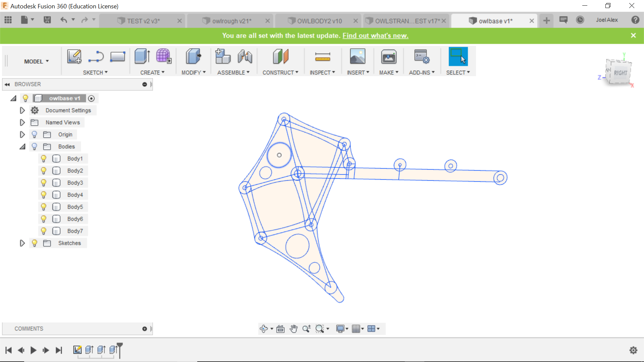The image size is (644, 362).
Task: Hide Body3 using its lightbulb
Action: [44, 183]
